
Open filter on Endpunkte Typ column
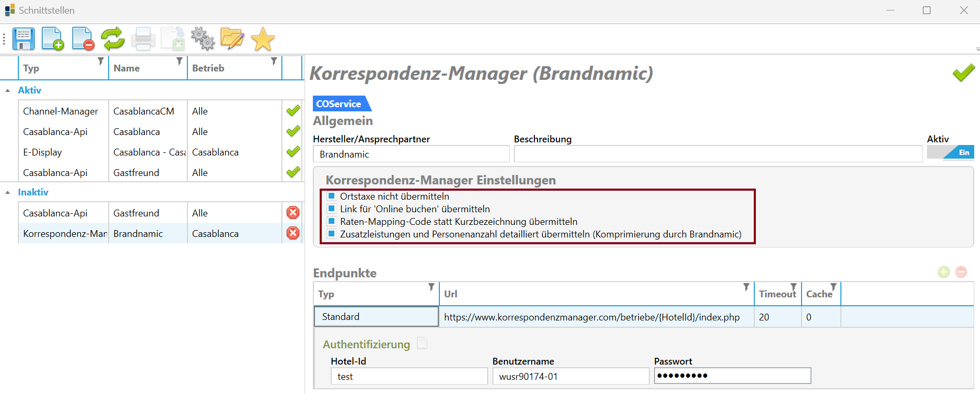431,287
